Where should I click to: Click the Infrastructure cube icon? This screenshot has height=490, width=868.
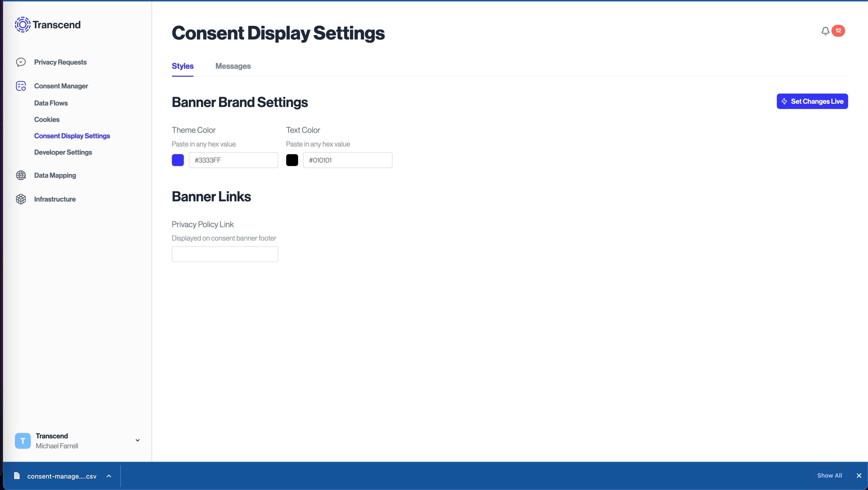coord(21,199)
